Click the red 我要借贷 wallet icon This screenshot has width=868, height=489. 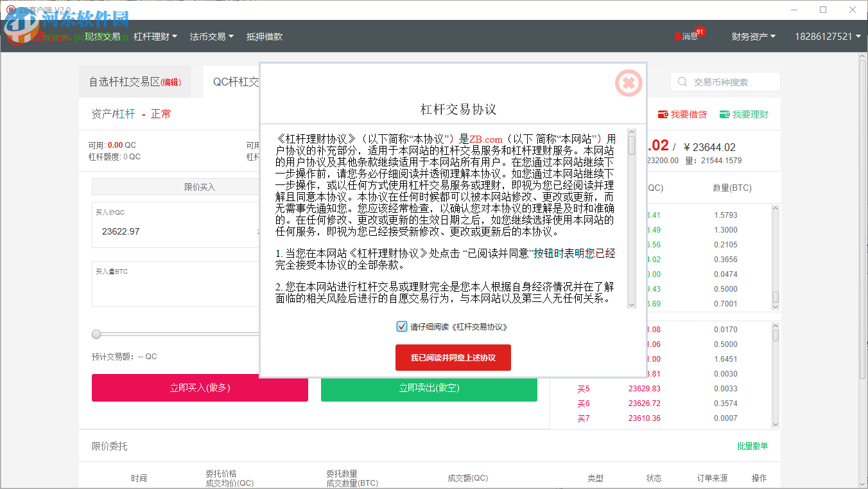tap(663, 114)
